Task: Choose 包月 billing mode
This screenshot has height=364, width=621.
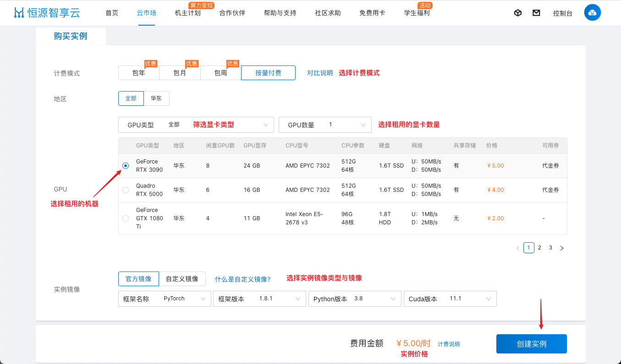Action: pos(180,73)
